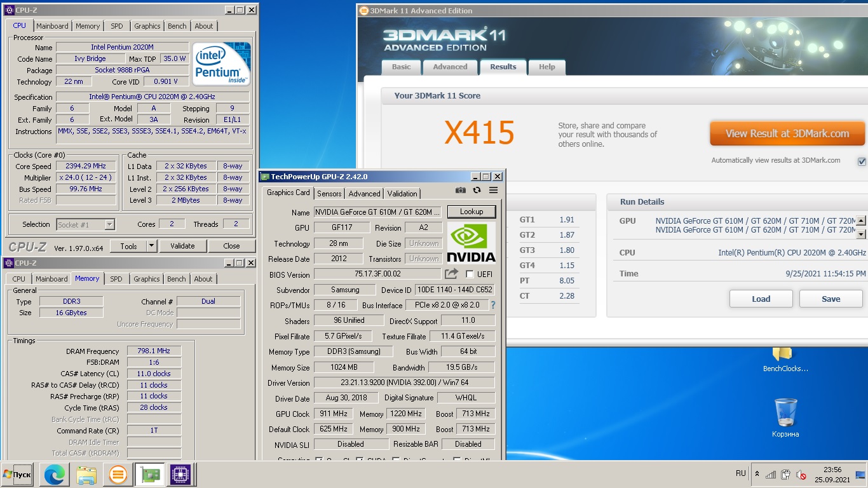The image size is (868, 488).
Task: Click the Driver Version value 23.21.13.9200
Action: coord(404,383)
